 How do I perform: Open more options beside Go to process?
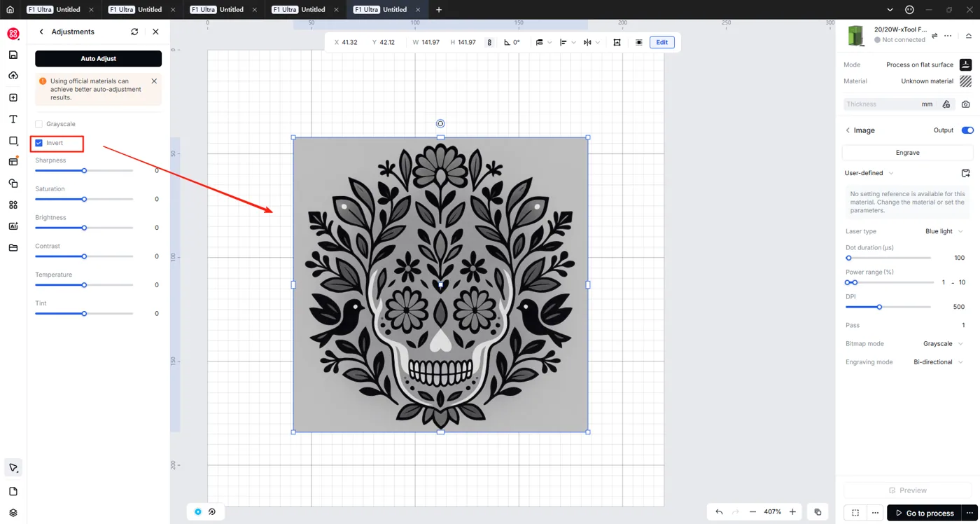(x=969, y=513)
